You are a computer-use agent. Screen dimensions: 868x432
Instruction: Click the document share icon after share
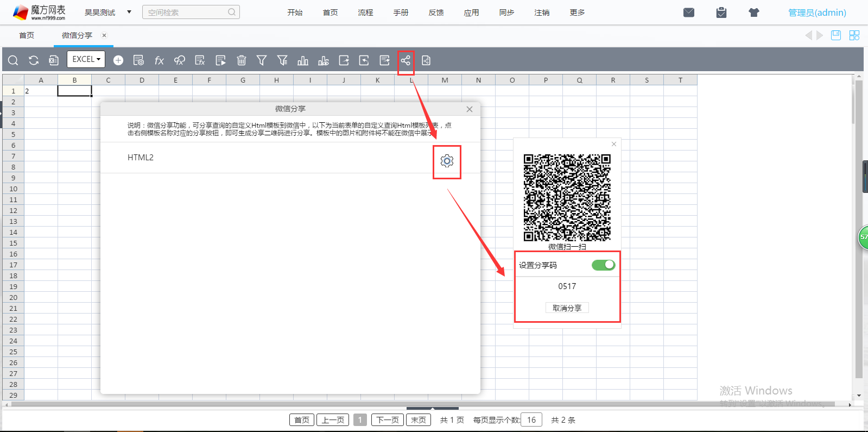click(426, 60)
